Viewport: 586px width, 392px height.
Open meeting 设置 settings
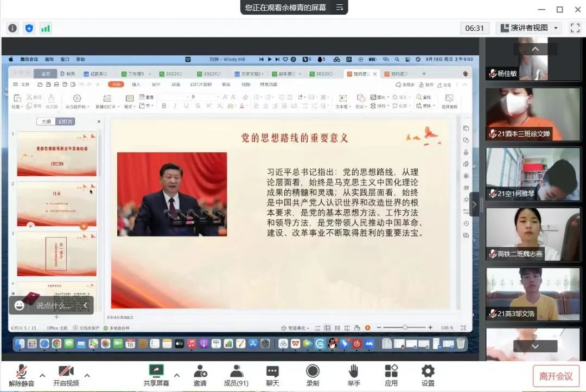[428, 376]
